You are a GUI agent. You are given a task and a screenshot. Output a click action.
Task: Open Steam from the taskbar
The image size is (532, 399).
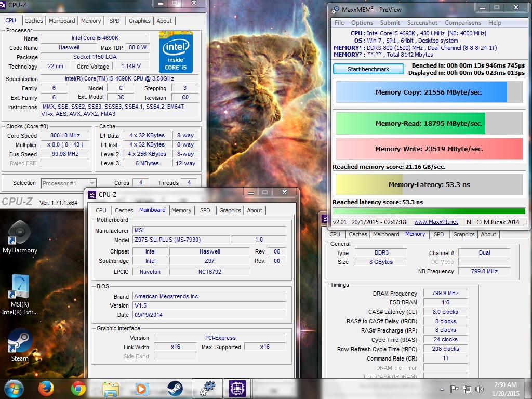(175, 389)
